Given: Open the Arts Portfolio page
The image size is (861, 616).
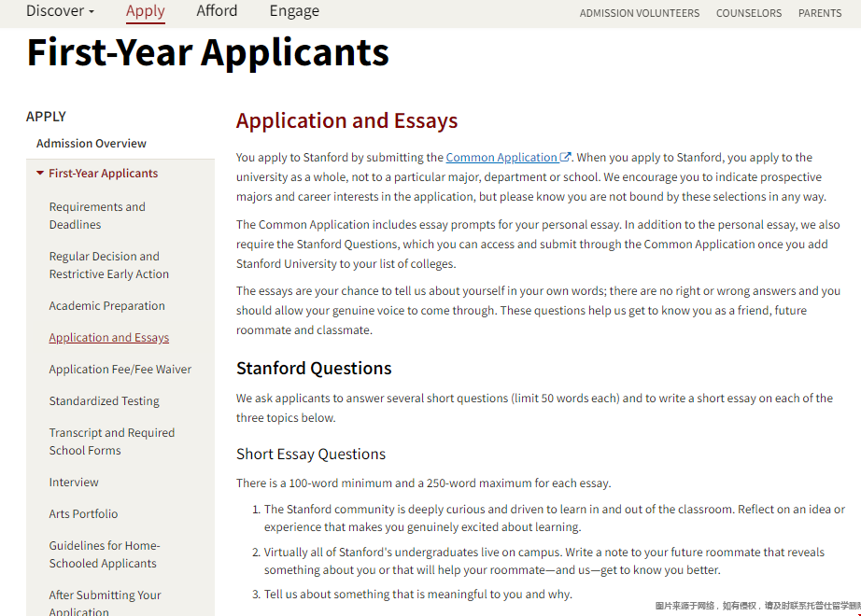Looking at the screenshot, I should coord(83,514).
